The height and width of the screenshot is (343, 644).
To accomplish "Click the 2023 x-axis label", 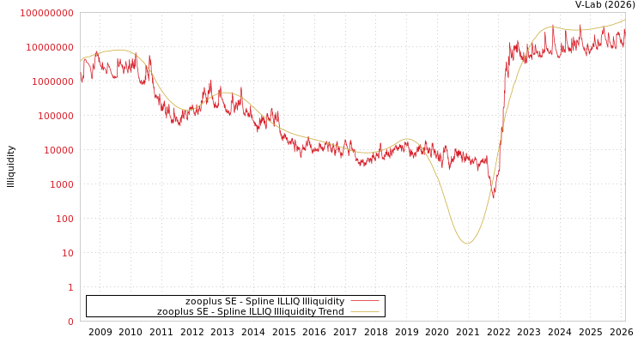I will click(529, 332).
